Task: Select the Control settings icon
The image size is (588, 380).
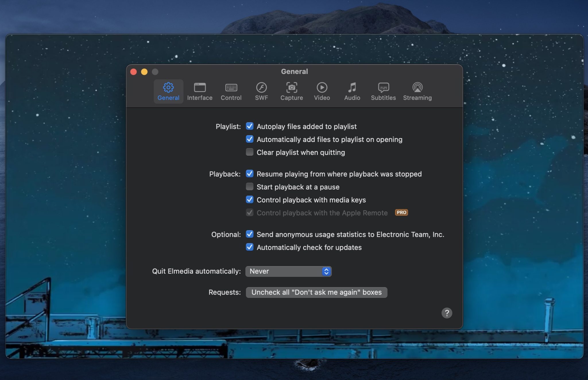Action: (231, 91)
